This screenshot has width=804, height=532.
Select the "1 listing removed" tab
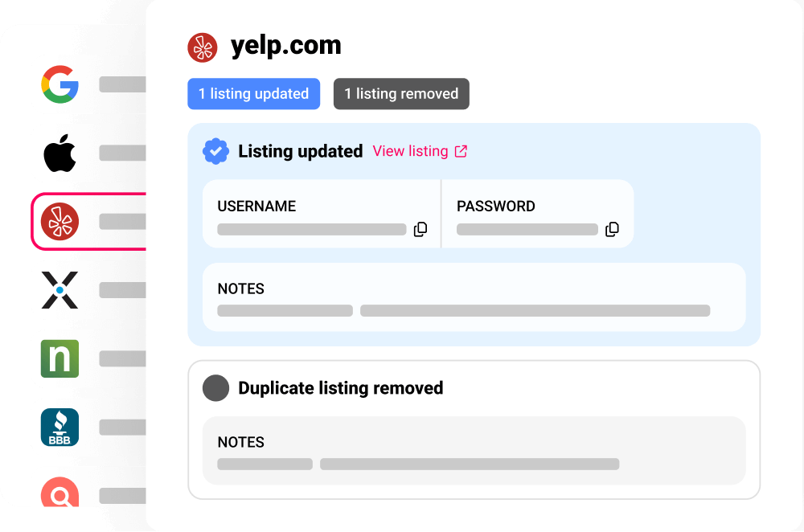(x=401, y=94)
